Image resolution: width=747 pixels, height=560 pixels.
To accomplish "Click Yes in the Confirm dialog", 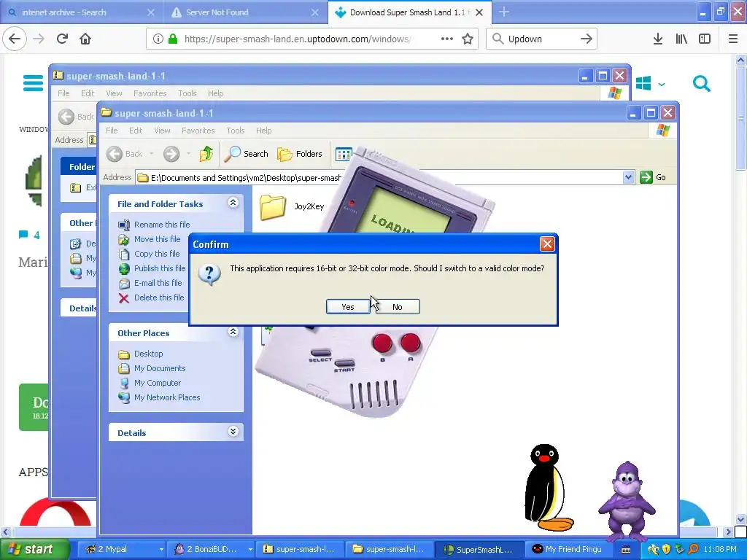I will coord(348,307).
